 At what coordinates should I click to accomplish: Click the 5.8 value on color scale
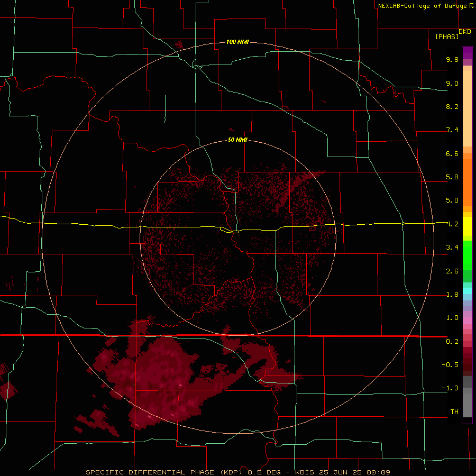point(452,177)
